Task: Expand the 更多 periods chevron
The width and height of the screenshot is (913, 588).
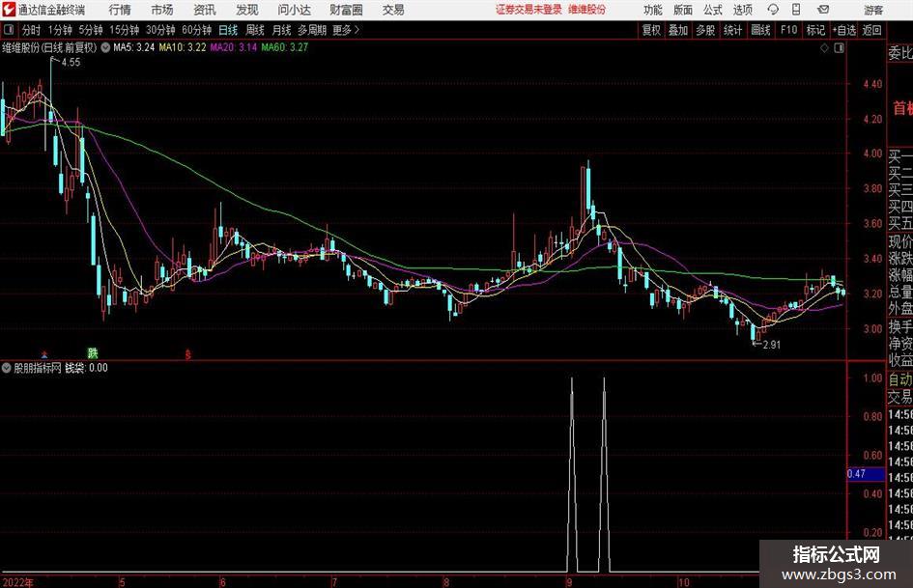Action: (x=357, y=30)
